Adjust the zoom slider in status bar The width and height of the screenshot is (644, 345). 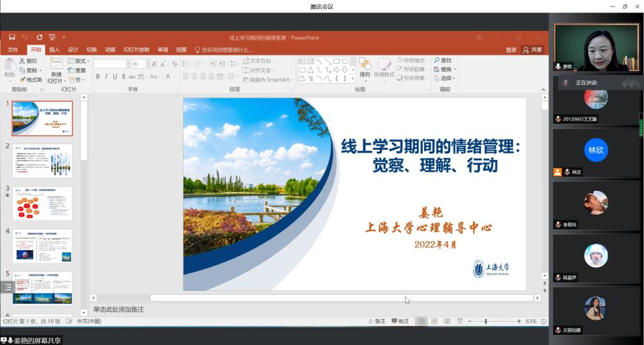pyautogui.click(x=486, y=322)
